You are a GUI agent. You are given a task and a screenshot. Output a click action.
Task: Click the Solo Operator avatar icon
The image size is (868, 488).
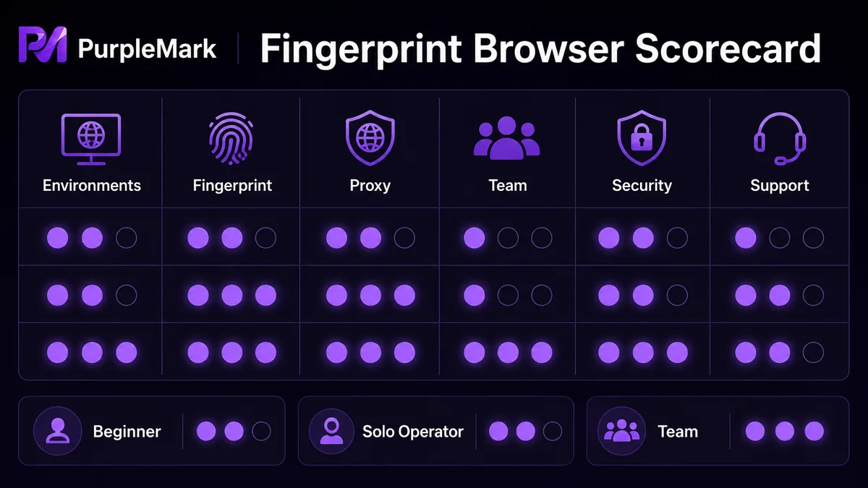pos(331,431)
